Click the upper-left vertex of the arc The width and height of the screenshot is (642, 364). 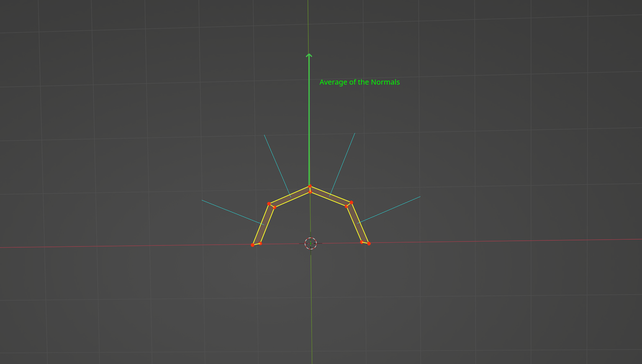click(269, 204)
